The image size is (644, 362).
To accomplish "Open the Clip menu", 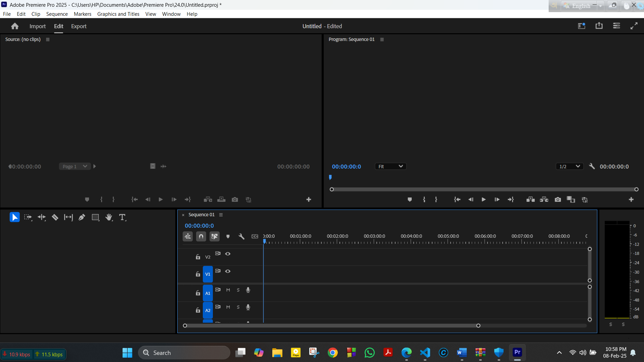I will tap(36, 14).
